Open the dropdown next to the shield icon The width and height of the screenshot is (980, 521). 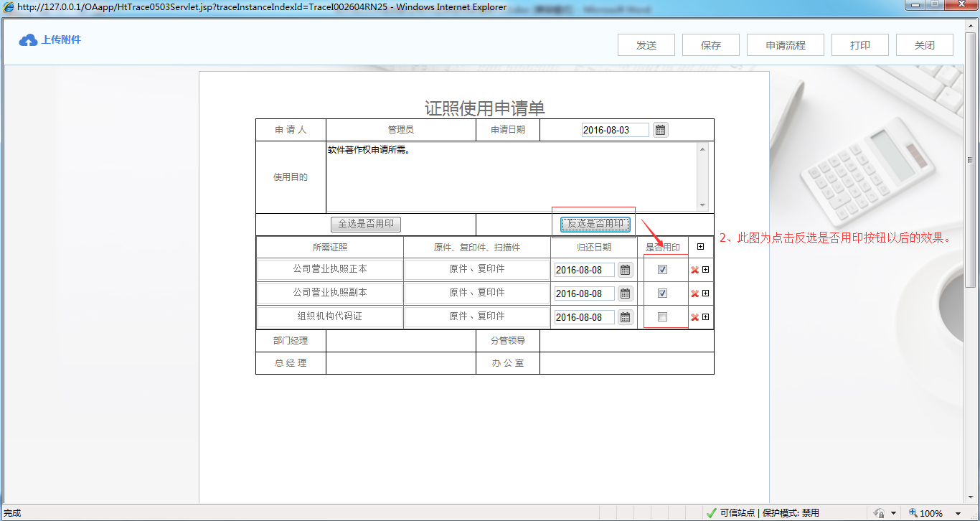click(893, 512)
